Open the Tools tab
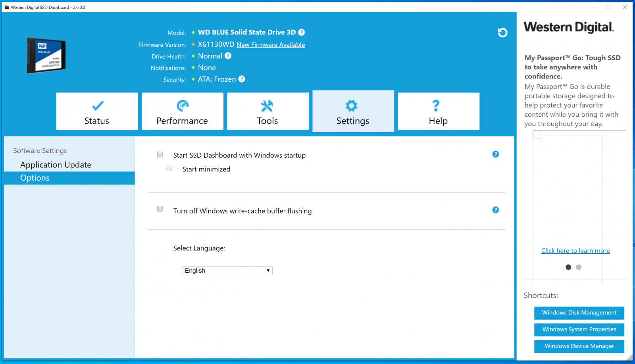 pyautogui.click(x=267, y=112)
